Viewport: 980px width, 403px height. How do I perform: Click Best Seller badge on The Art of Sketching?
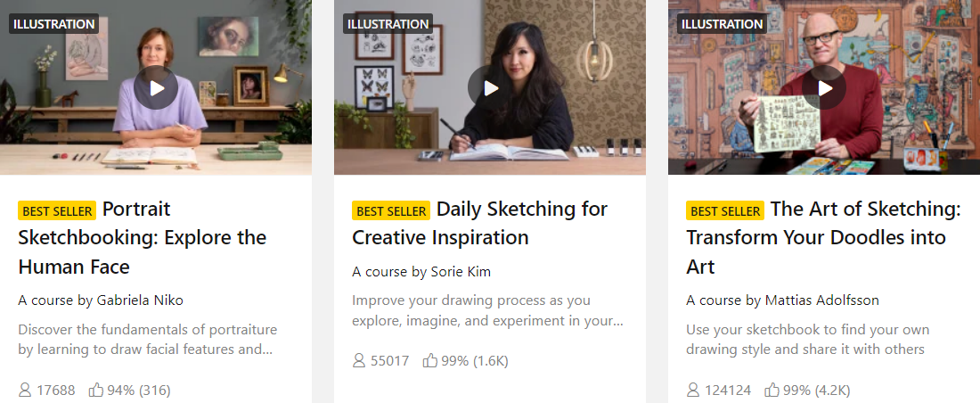(x=725, y=211)
